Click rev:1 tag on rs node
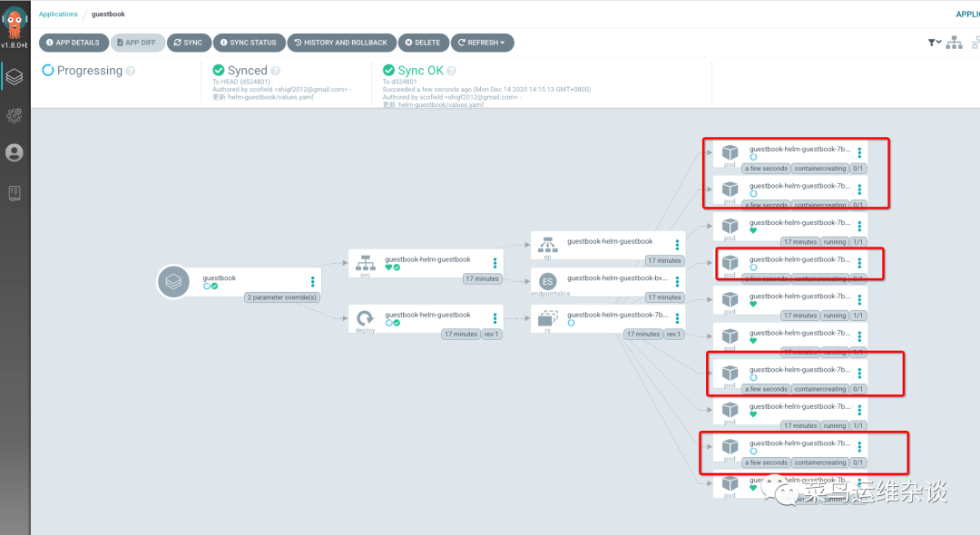The image size is (980, 535). coord(673,334)
